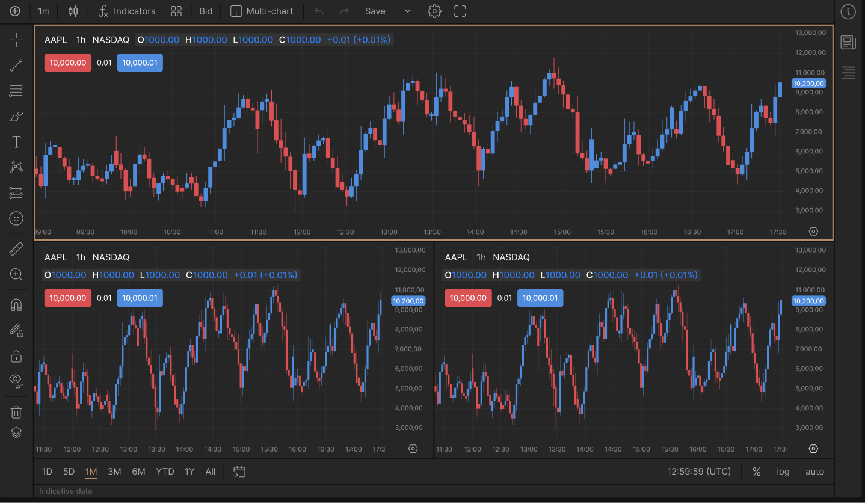
Task: Expand the Save dropdown arrow
Action: point(407,11)
